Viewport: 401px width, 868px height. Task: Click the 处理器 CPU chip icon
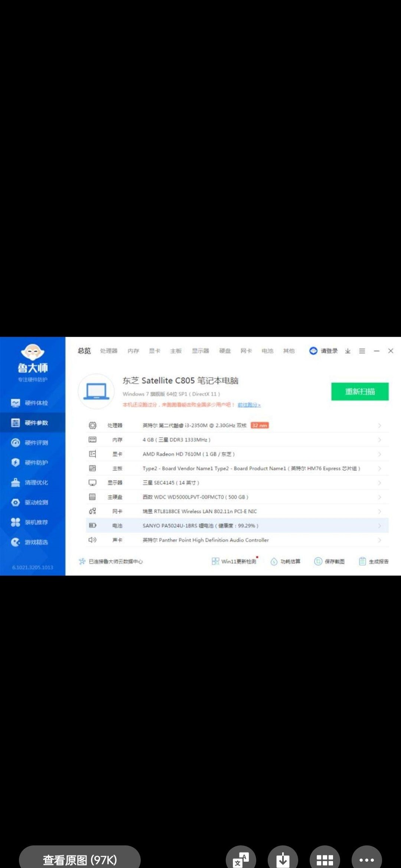click(x=92, y=425)
